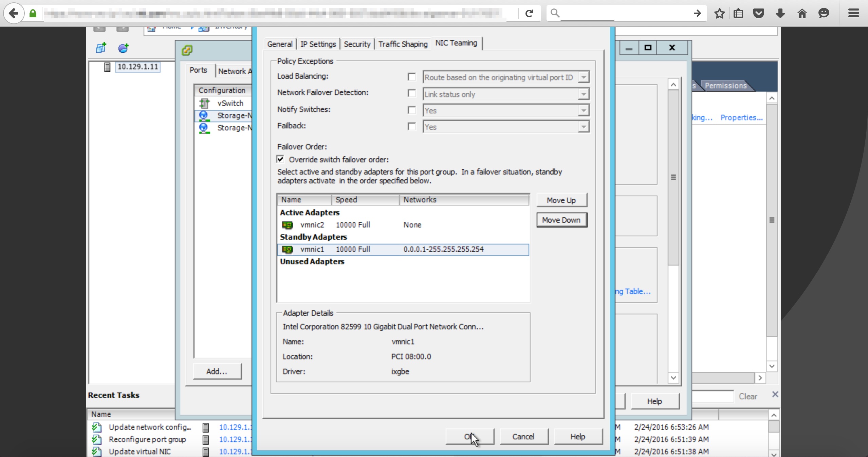Open the Failback dropdown
The image size is (868, 457).
coord(583,127)
